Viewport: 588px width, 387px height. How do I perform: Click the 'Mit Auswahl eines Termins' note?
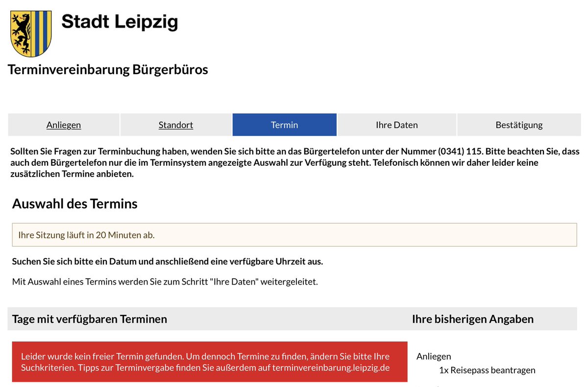coord(165,282)
